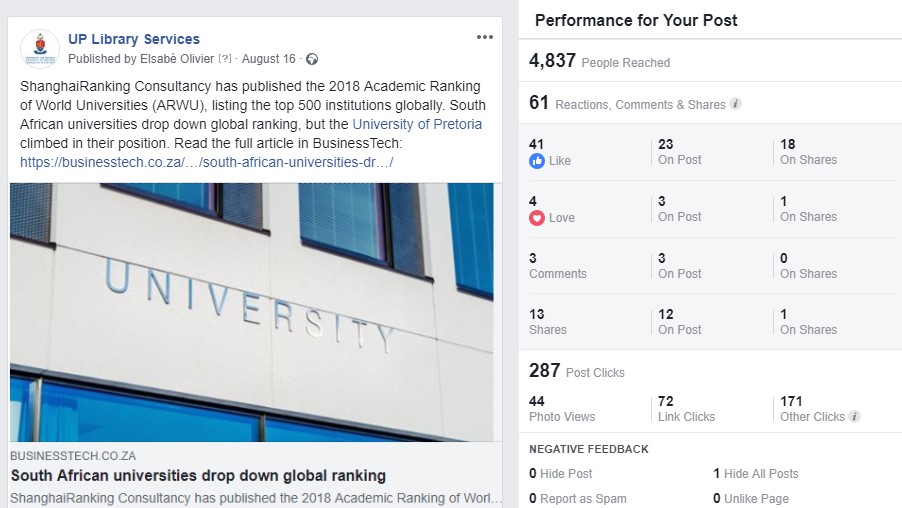Click the blue Like thumbs-up icon
The height and width of the screenshot is (508, 902).
tap(537, 161)
